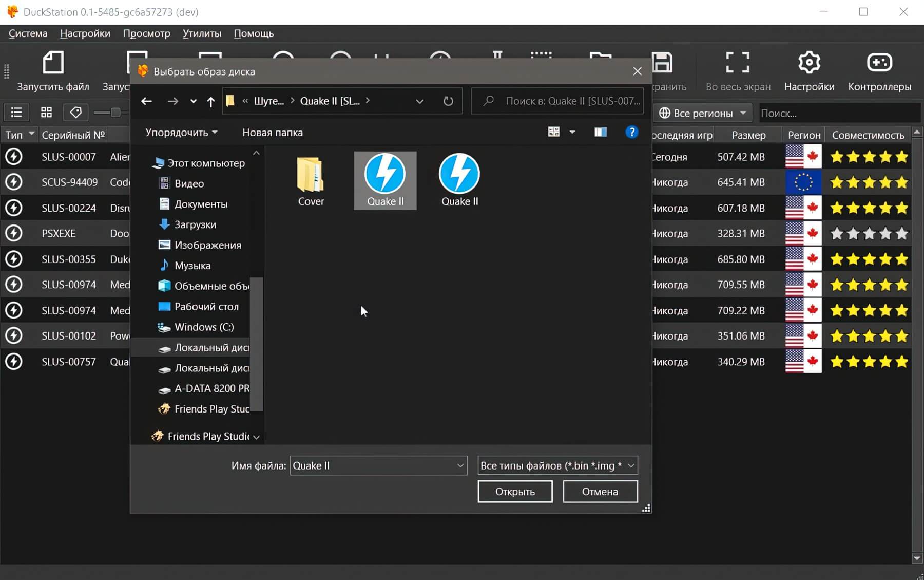Open file name history dropdown
This screenshot has width=924, height=580.
[460, 465]
